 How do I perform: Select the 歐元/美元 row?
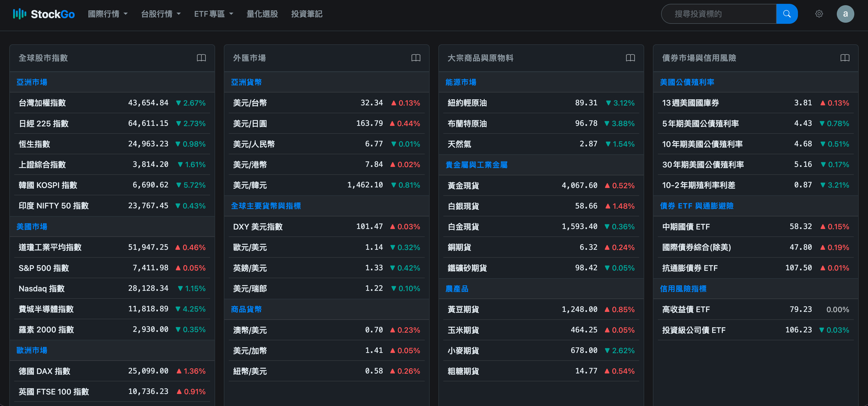[326, 247]
